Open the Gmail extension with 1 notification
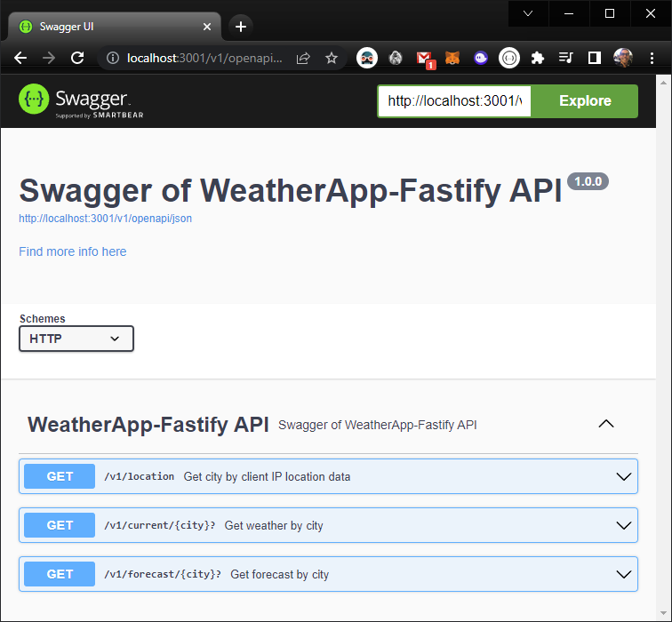 click(x=425, y=59)
